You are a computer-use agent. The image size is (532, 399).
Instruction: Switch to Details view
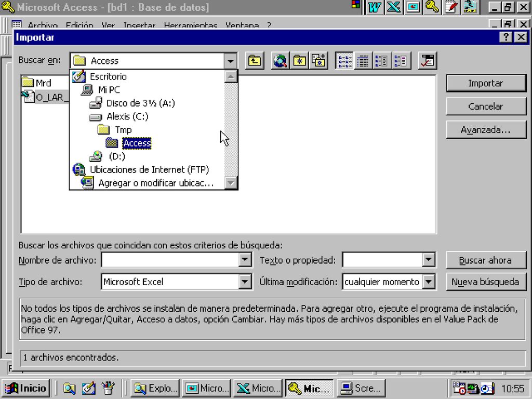pyautogui.click(x=363, y=61)
